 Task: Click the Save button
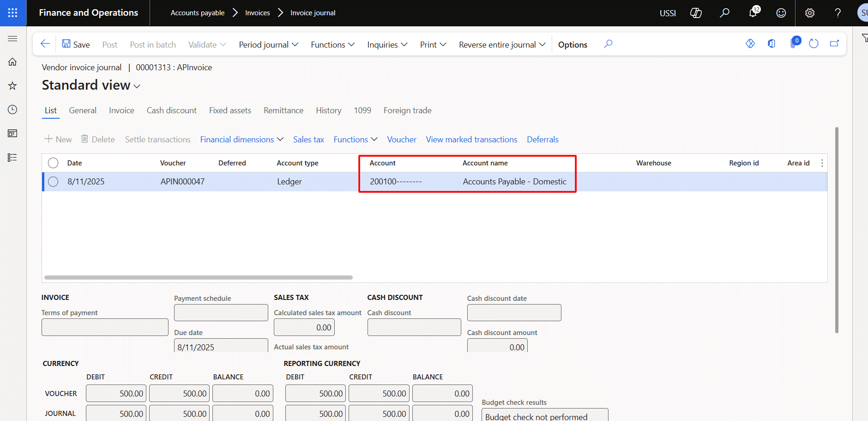(x=76, y=44)
